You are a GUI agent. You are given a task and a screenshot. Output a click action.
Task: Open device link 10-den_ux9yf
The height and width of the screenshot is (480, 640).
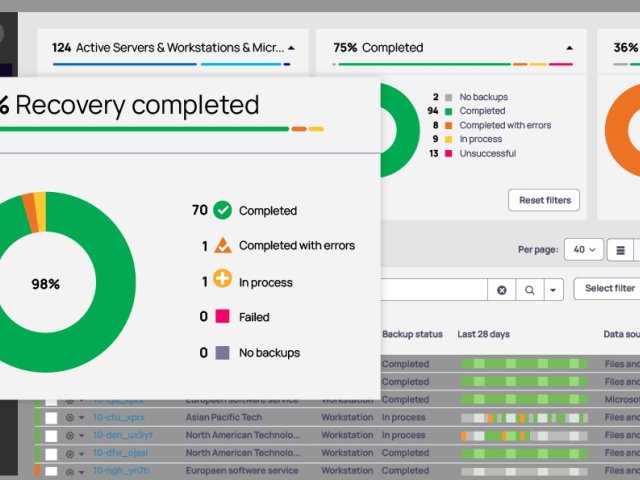tap(123, 435)
